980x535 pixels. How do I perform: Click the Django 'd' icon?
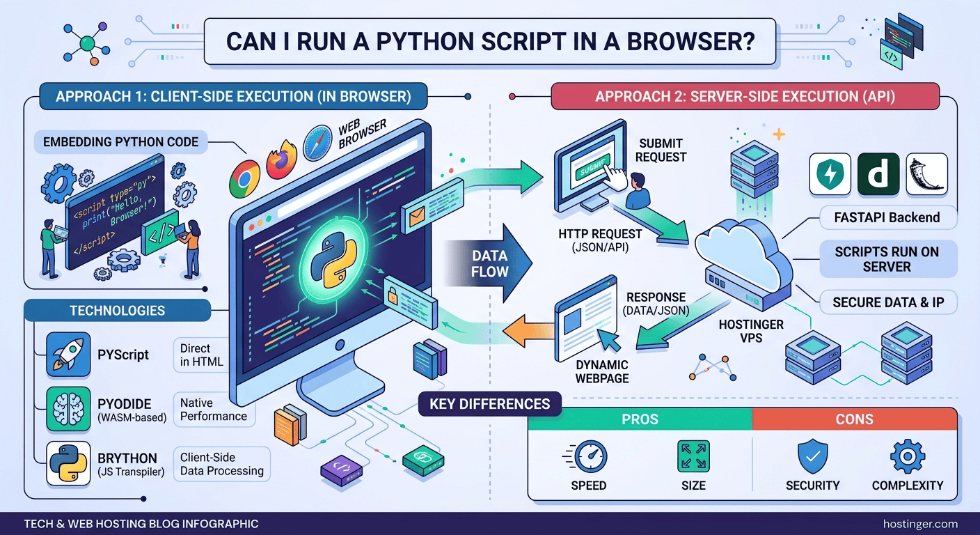(x=879, y=174)
